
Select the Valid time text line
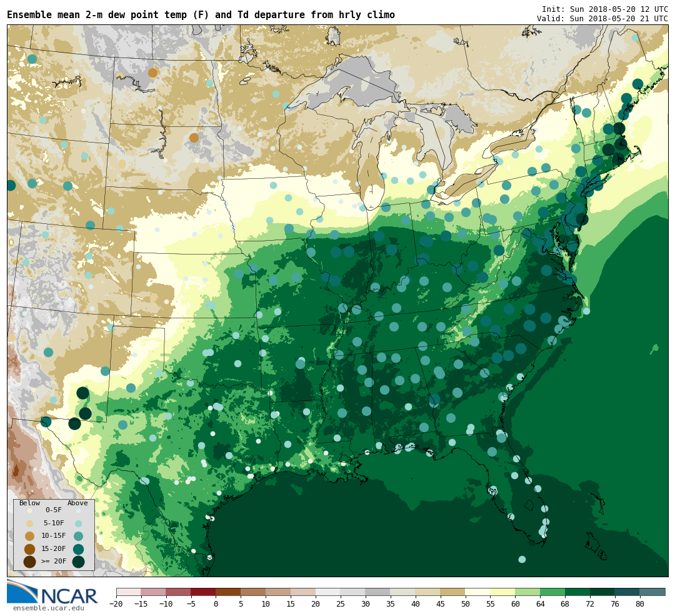(602, 19)
